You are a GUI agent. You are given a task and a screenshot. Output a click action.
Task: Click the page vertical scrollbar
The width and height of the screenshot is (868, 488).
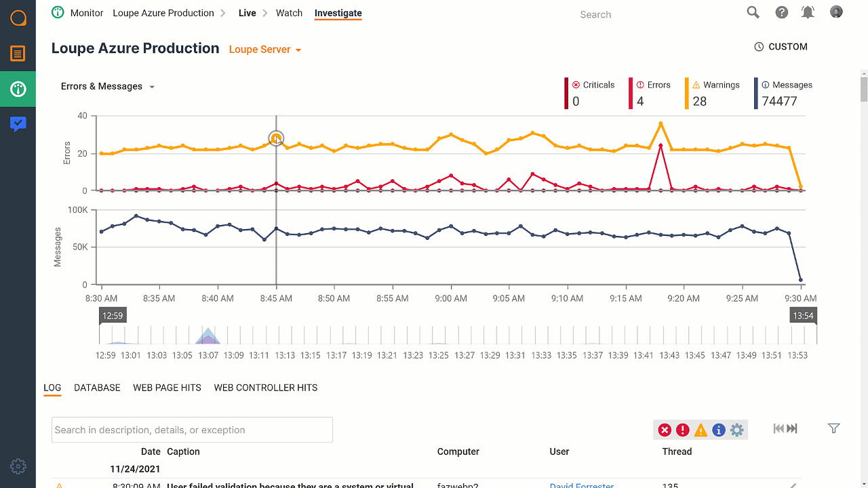point(864,88)
